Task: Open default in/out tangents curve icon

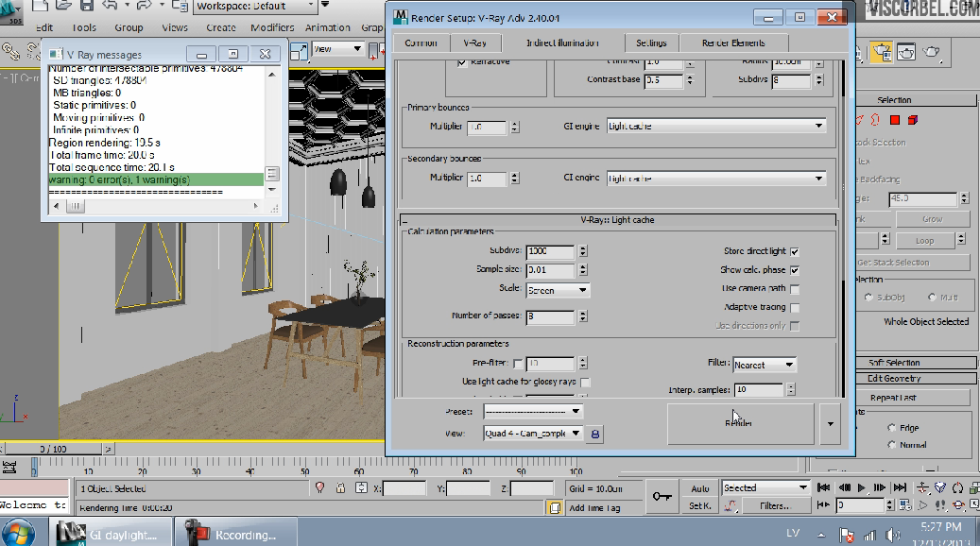Action: pos(730,505)
